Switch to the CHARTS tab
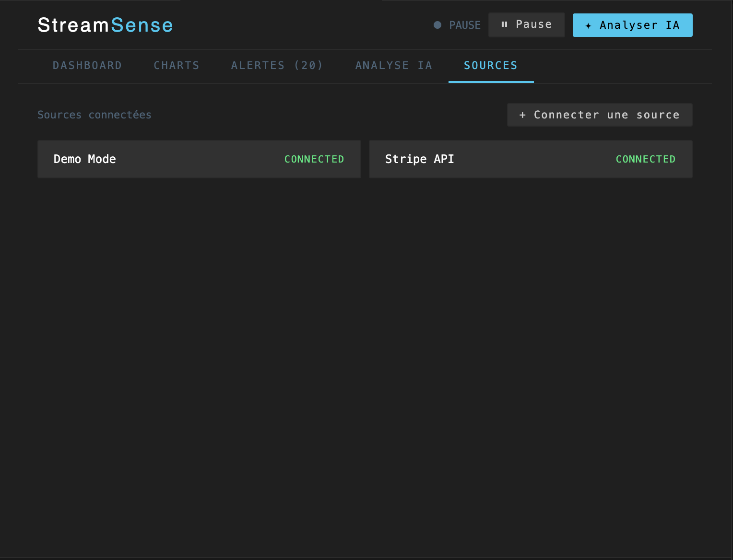Screen dimensions: 733x560 click(177, 65)
